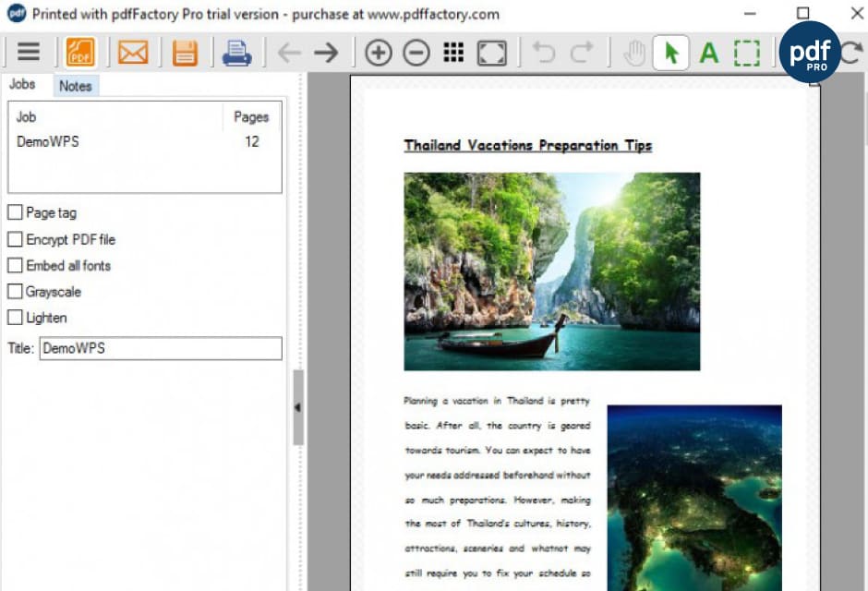Zoom out using the minus magnifier icon
This screenshot has height=591, width=868.
tap(416, 53)
